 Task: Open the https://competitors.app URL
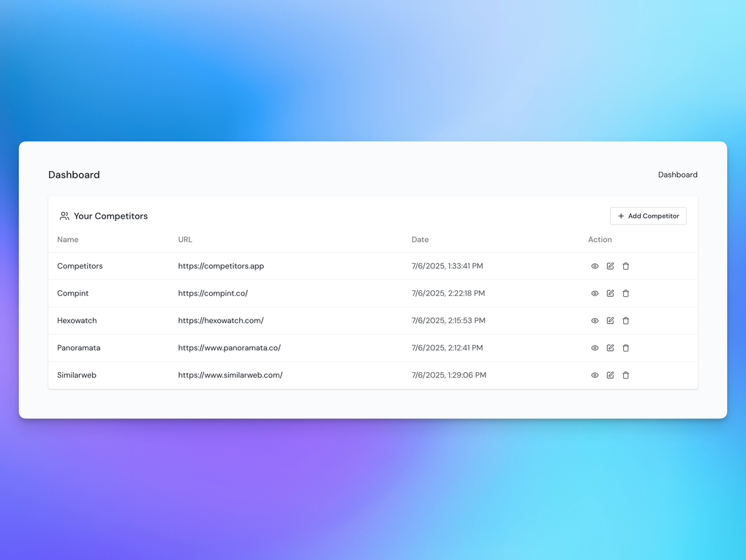221,265
